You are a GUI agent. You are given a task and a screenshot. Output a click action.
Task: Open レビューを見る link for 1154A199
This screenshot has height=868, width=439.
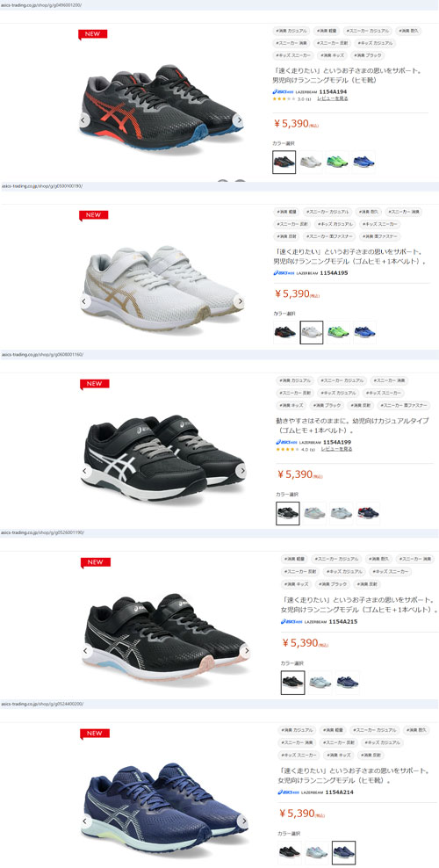[336, 450]
